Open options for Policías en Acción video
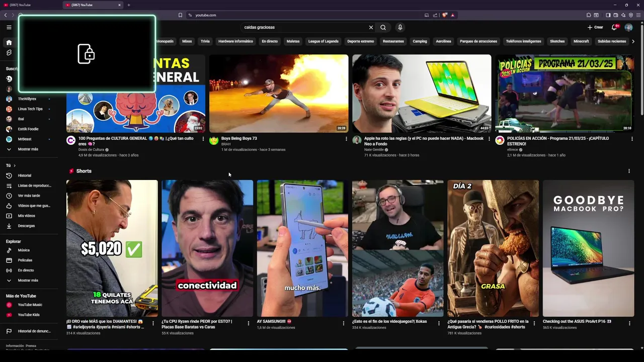 632,139
